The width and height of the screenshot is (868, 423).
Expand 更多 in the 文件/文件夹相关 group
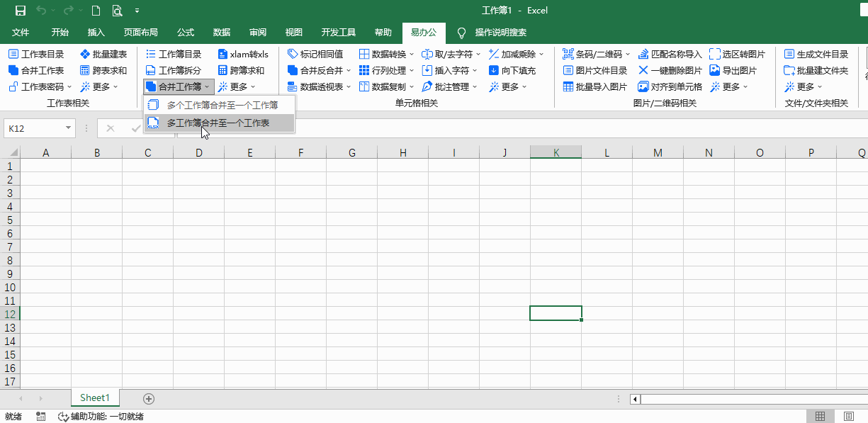click(x=804, y=86)
